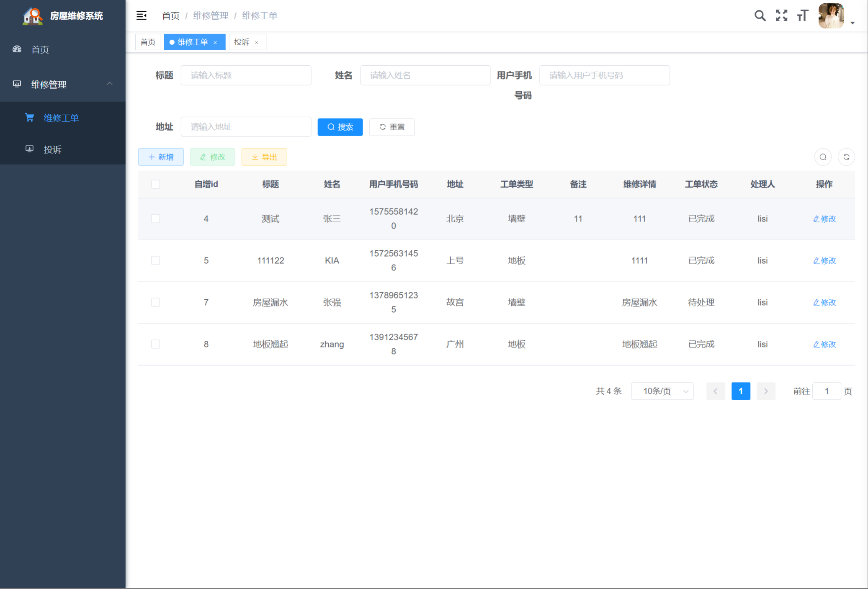Check the select-all header checkbox
The width and height of the screenshot is (868, 589).
(155, 184)
